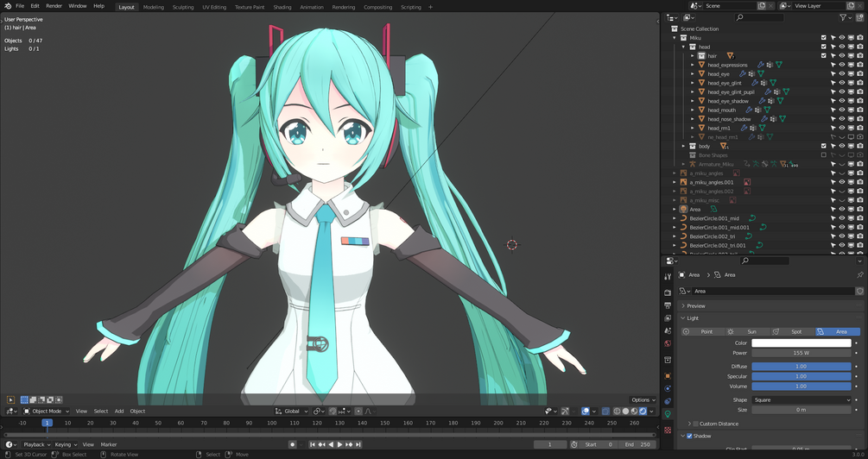Enable the Custom Distance checkbox
Image resolution: width=868 pixels, height=459 pixels.
coord(696,424)
